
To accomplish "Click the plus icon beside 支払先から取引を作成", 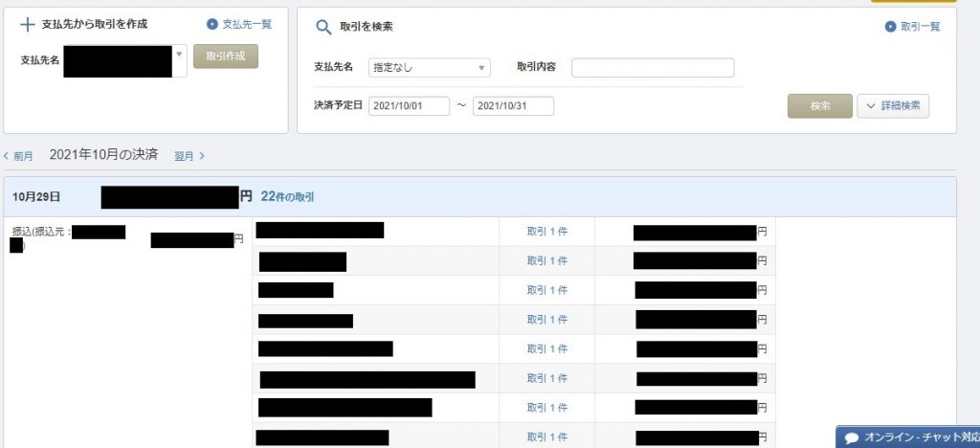I will click(27, 24).
